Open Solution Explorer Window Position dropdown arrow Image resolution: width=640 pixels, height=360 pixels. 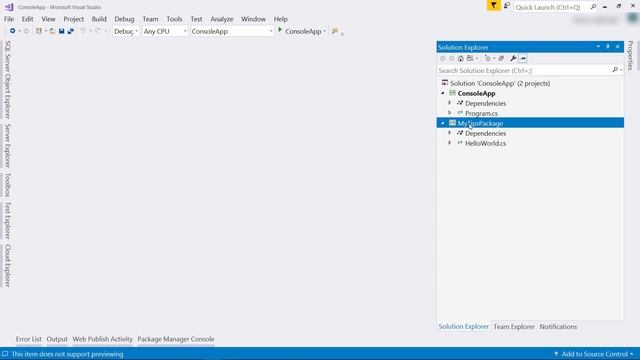tap(598, 47)
